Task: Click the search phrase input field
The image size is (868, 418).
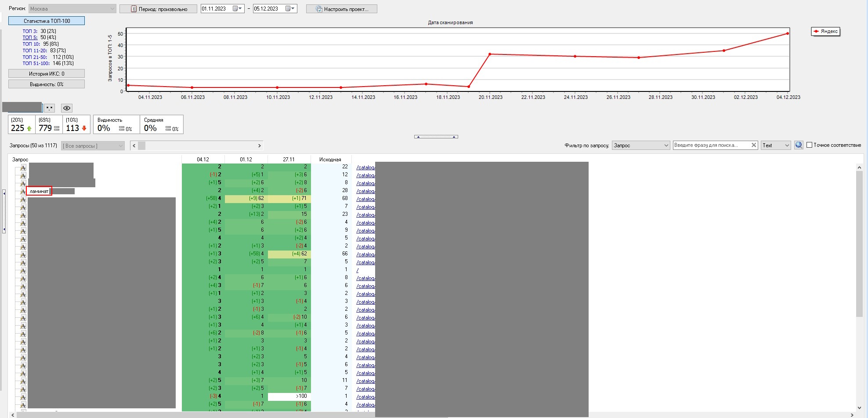Action: point(711,145)
